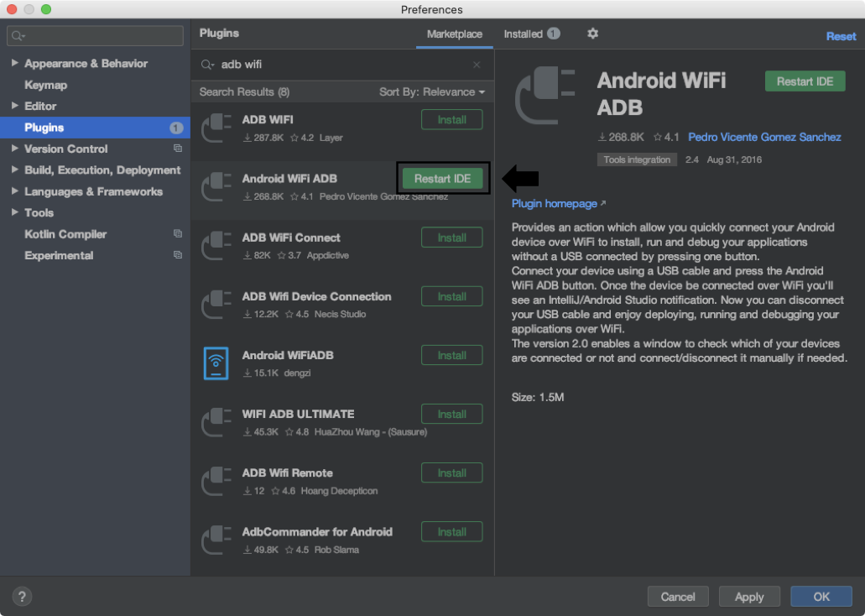Image resolution: width=865 pixels, height=616 pixels.
Task: Click Restart IDE in Android WiFi ADB row
Action: (x=442, y=179)
